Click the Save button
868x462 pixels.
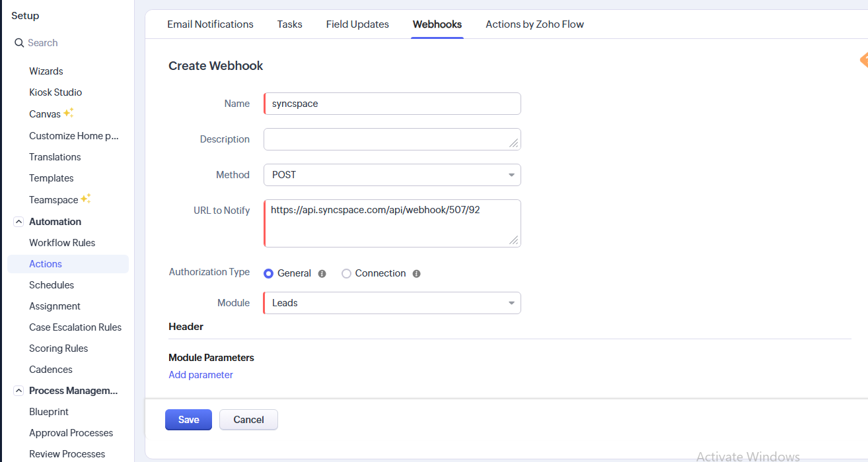point(188,420)
